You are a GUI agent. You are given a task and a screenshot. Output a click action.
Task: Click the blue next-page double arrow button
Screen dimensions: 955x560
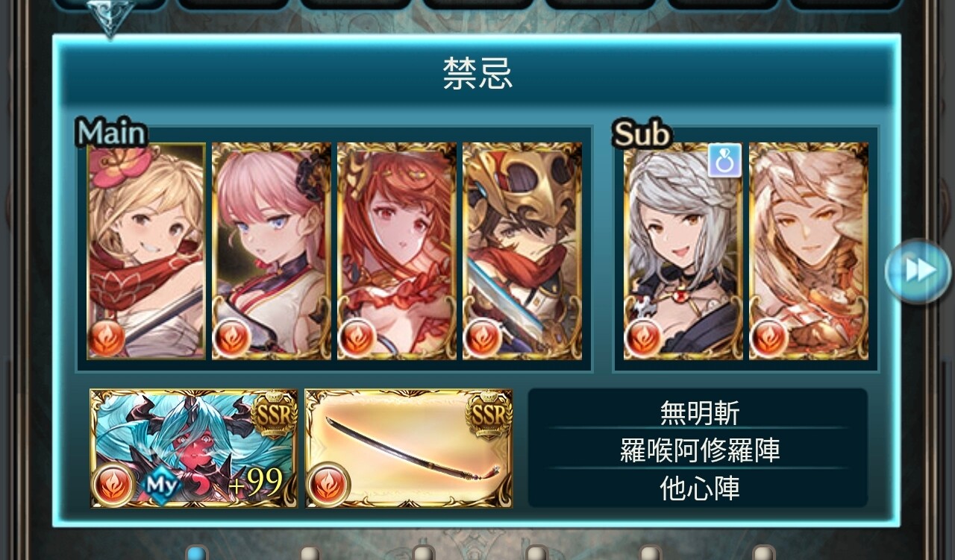(x=918, y=271)
